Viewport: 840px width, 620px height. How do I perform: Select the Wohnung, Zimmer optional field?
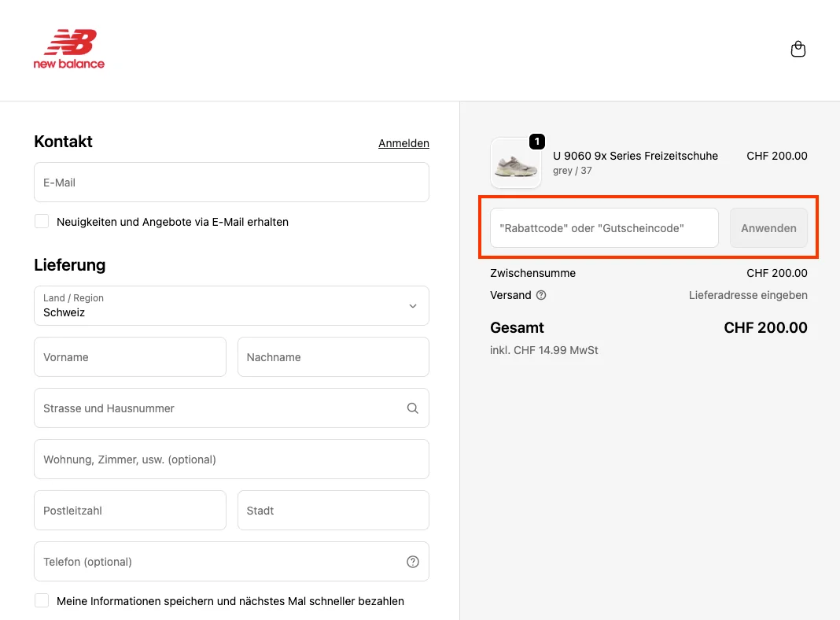pos(231,459)
